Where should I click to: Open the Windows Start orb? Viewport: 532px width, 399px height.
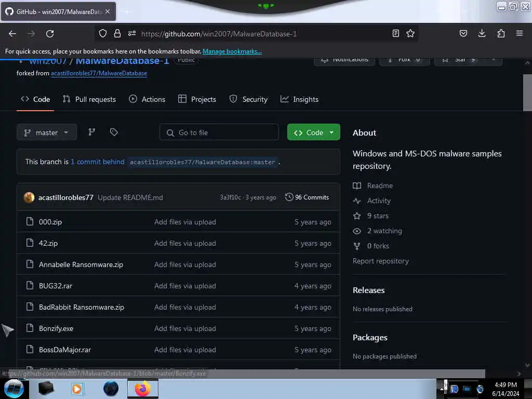pos(14,389)
